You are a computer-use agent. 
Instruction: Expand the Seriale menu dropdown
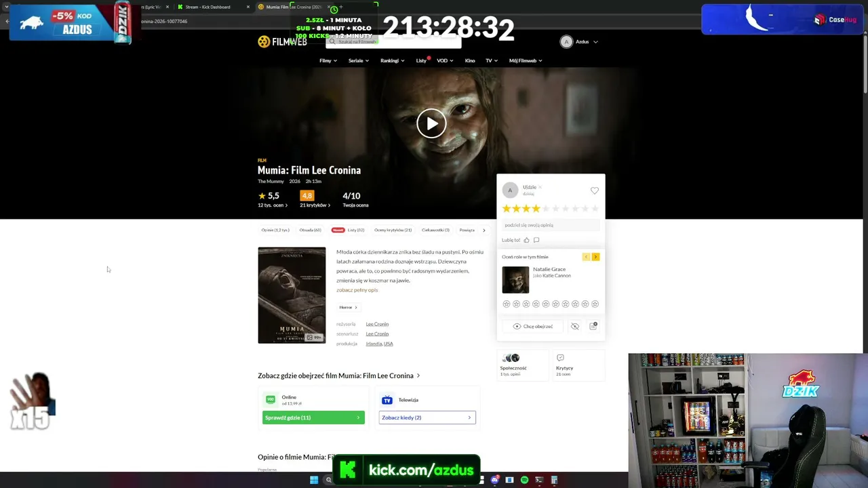pos(359,61)
